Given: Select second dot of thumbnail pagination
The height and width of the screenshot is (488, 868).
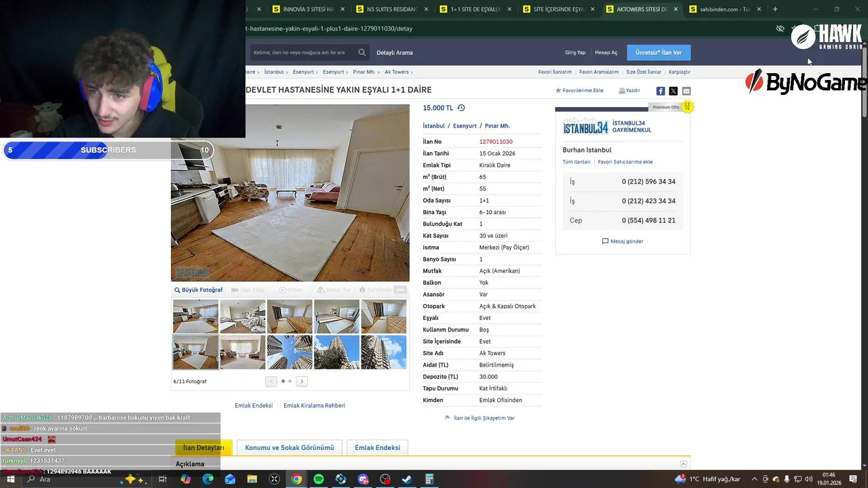Looking at the screenshot, I should [290, 382].
